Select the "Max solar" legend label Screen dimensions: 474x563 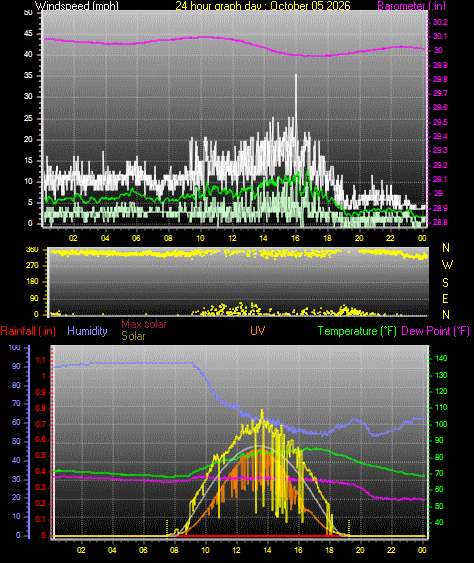144,324
